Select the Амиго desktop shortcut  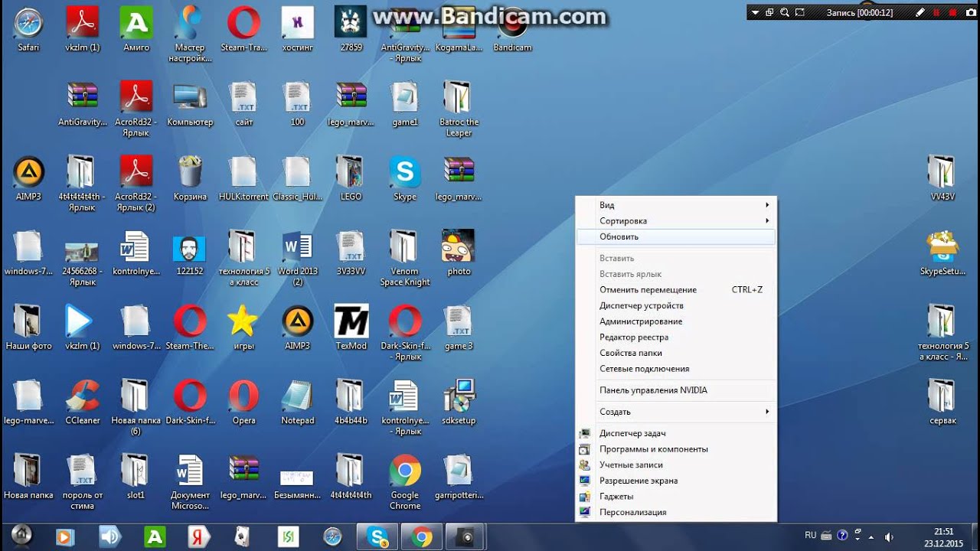point(136,29)
